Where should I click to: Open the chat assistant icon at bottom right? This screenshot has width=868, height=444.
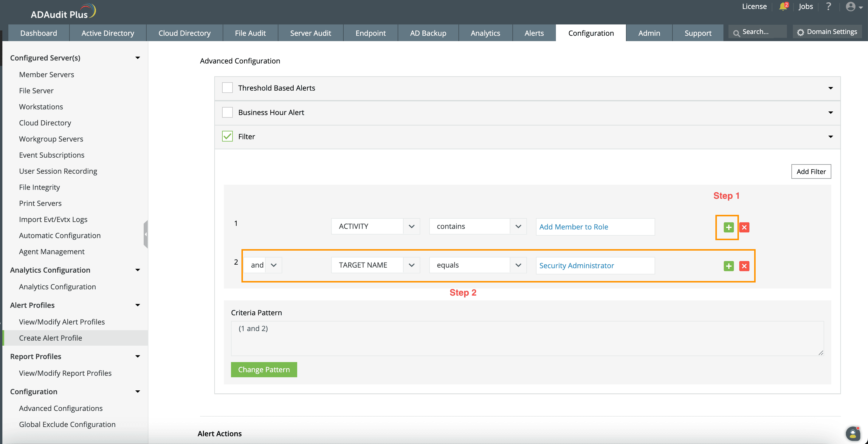click(853, 434)
